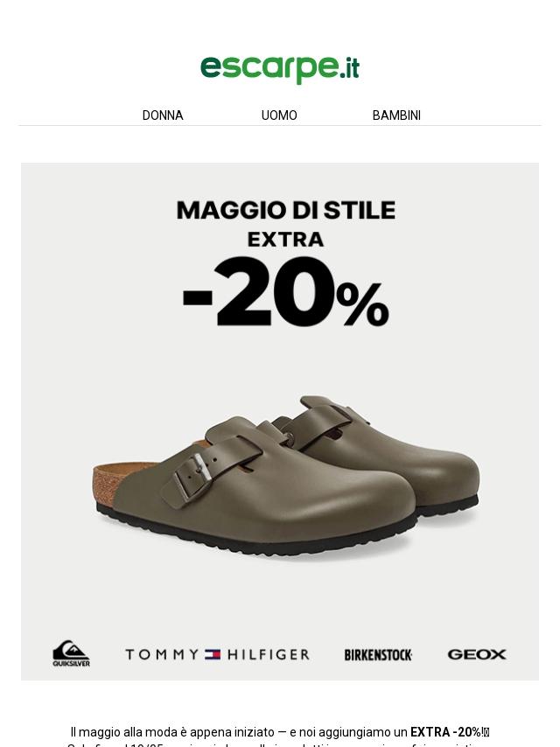Image resolution: width=560 pixels, height=747 pixels.
Task: Select the large -20% discount graphic
Action: point(286,291)
